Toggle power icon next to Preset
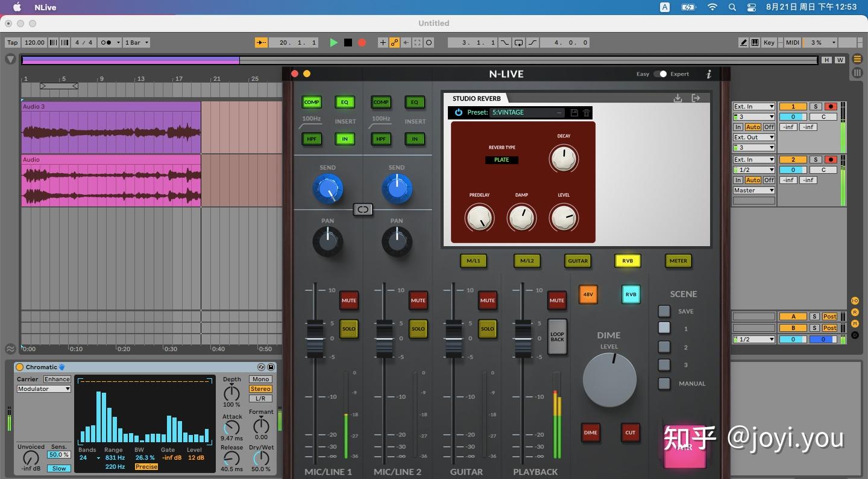This screenshot has height=479, width=868. point(458,113)
